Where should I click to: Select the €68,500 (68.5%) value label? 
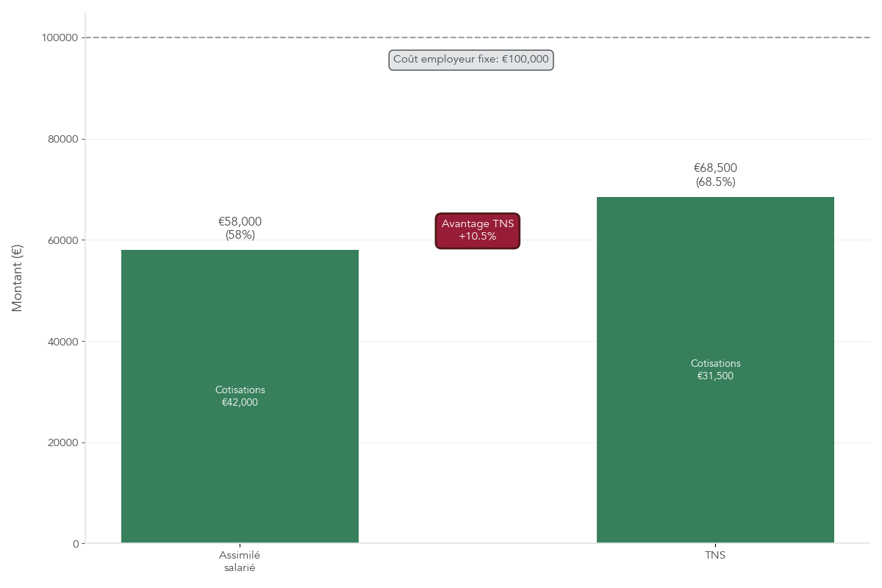coord(715,175)
